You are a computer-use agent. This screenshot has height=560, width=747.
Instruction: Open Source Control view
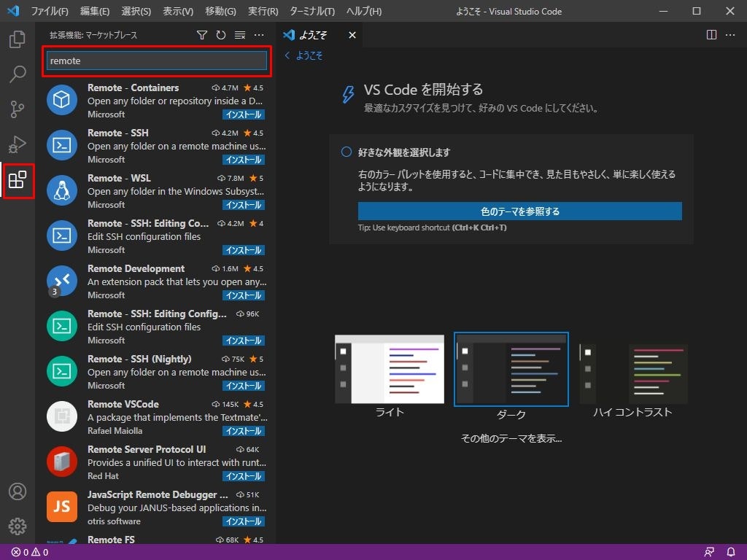(x=18, y=109)
